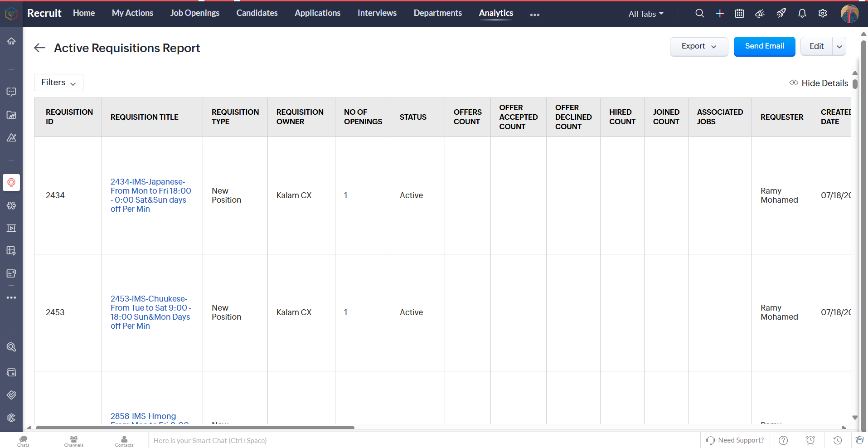
Task: Click the user profile avatar
Action: tap(849, 14)
